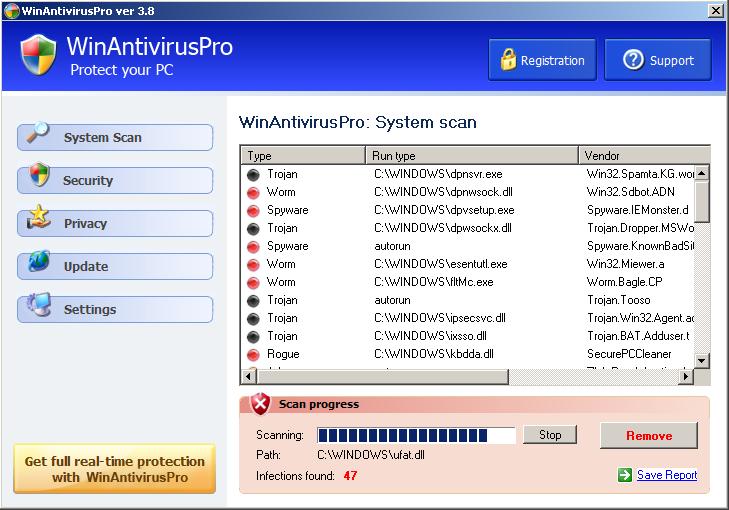Open the Privacy section
This screenshot has height=510, width=729.
click(x=115, y=224)
